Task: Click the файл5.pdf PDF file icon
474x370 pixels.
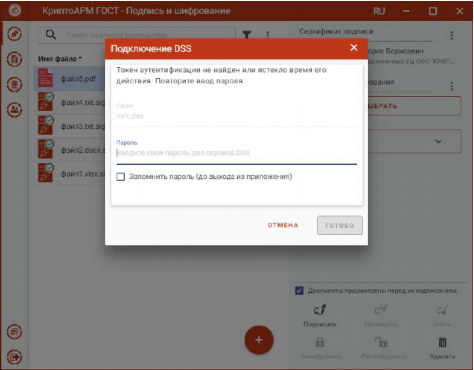Action: tap(45, 78)
